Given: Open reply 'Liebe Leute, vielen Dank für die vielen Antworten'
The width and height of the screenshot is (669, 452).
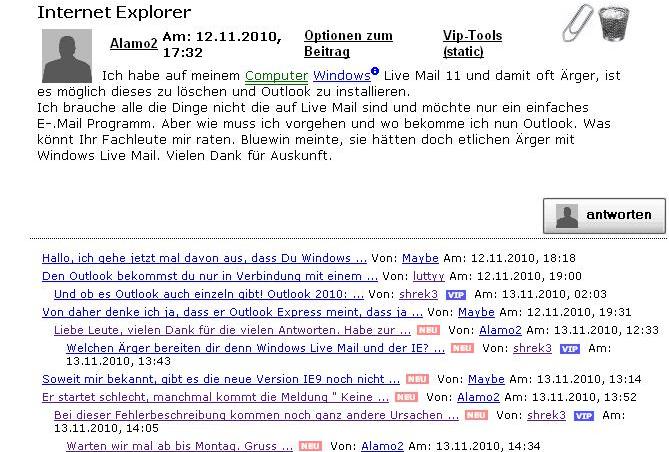Looking at the screenshot, I should pos(232,330).
